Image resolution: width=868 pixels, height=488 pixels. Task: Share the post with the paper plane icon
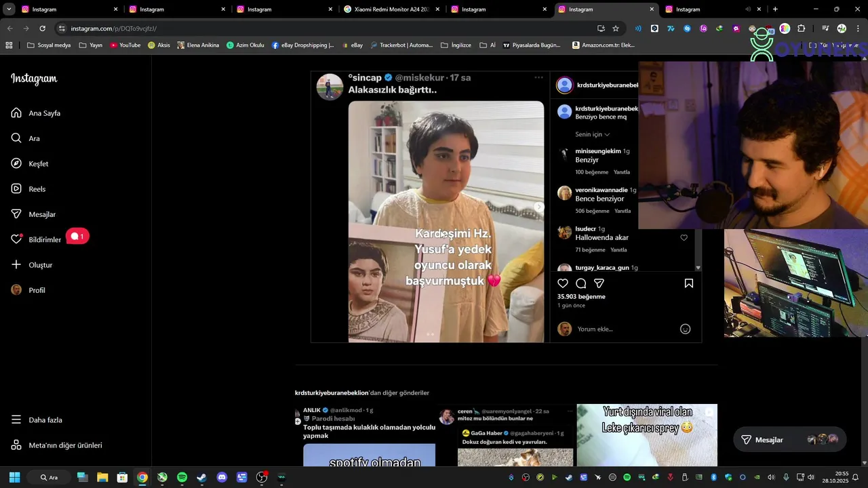pyautogui.click(x=599, y=283)
